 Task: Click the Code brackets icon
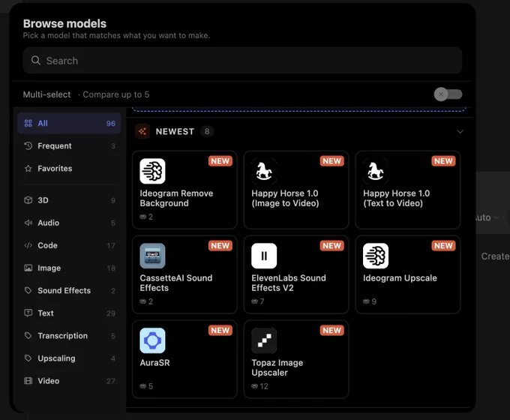coord(28,245)
